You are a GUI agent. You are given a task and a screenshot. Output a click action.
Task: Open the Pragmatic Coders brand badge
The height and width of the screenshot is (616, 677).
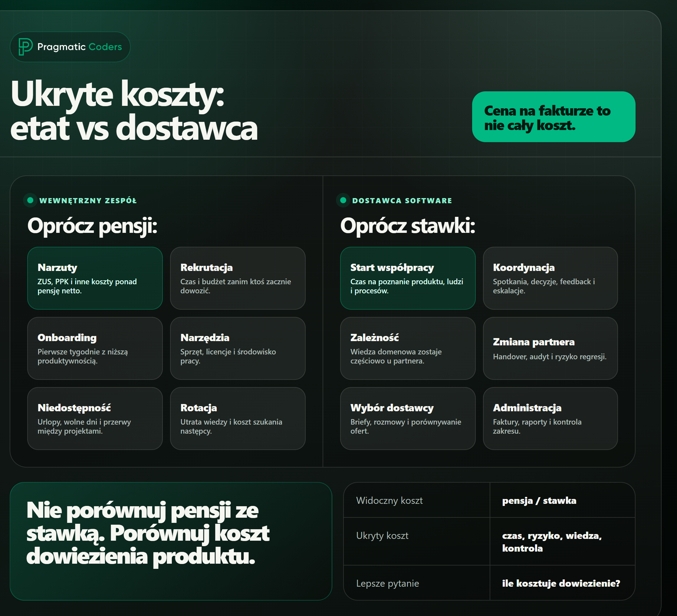pos(70,47)
